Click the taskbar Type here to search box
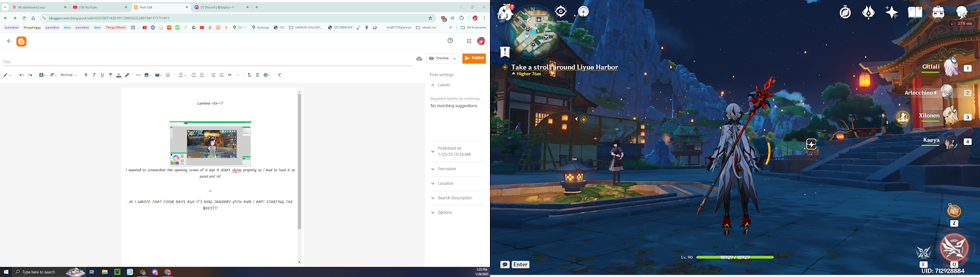The width and height of the screenshot is (980, 277). coord(49,272)
